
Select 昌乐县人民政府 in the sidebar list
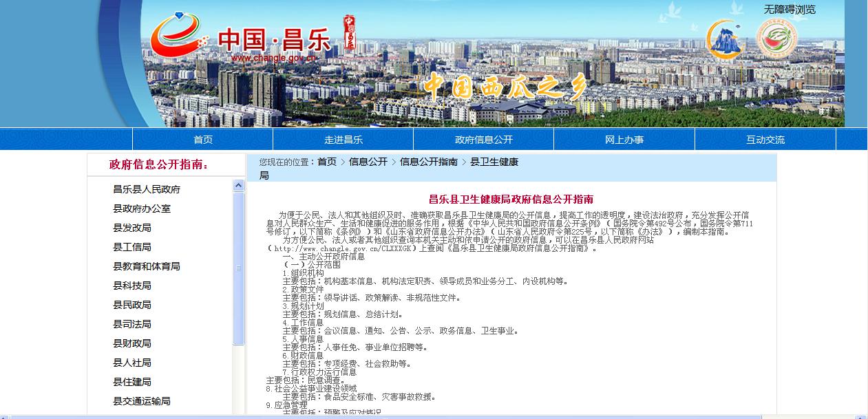[147, 189]
